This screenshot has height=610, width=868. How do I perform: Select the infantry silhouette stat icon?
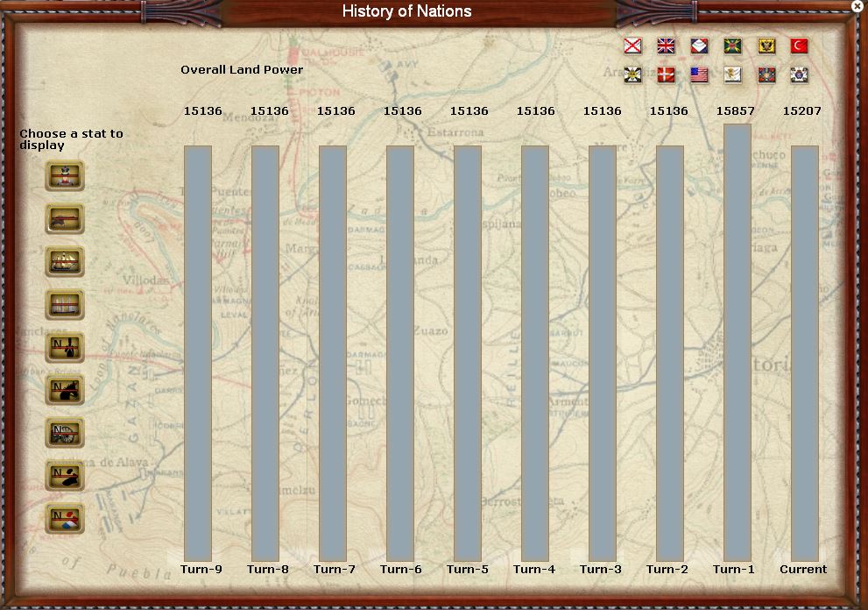65,347
